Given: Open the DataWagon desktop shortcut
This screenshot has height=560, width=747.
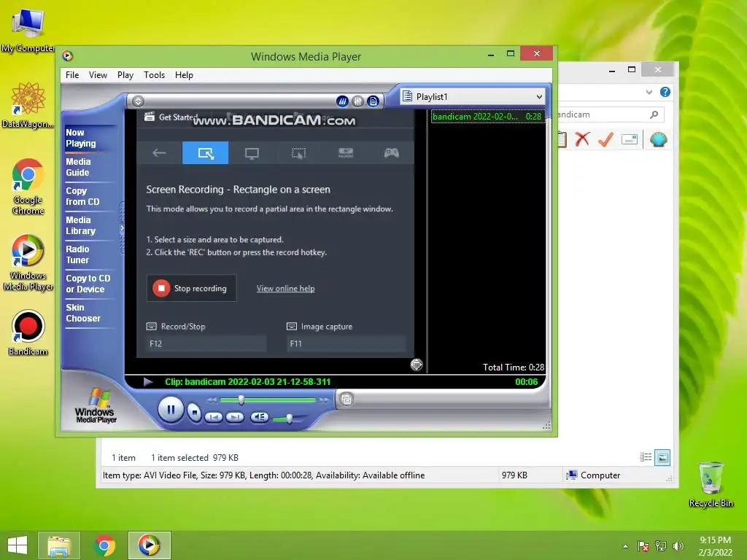Looking at the screenshot, I should [28, 105].
